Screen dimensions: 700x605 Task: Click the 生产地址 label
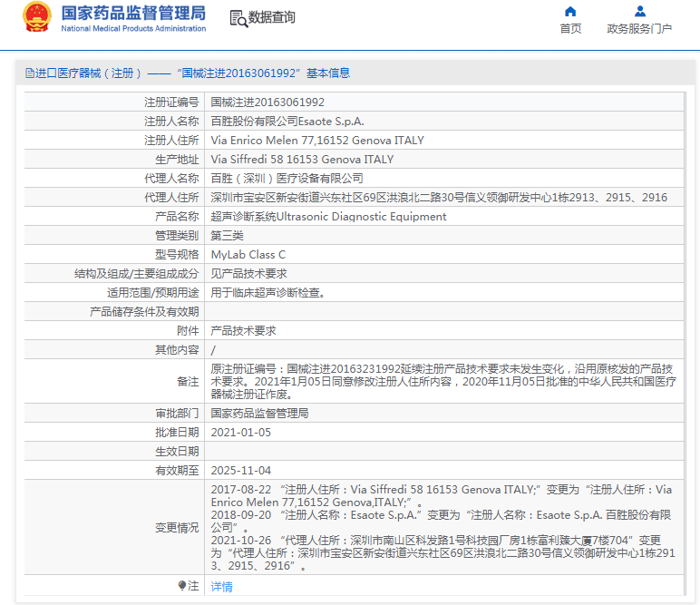(x=177, y=160)
